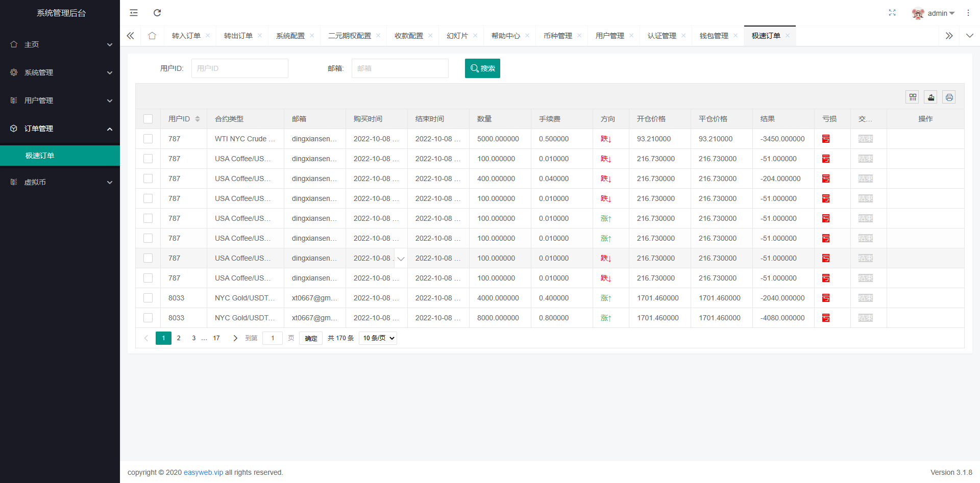Image resolution: width=980 pixels, height=483 pixels.
Task: Collapse the 订单管理 sidebar section
Action: pos(60,129)
